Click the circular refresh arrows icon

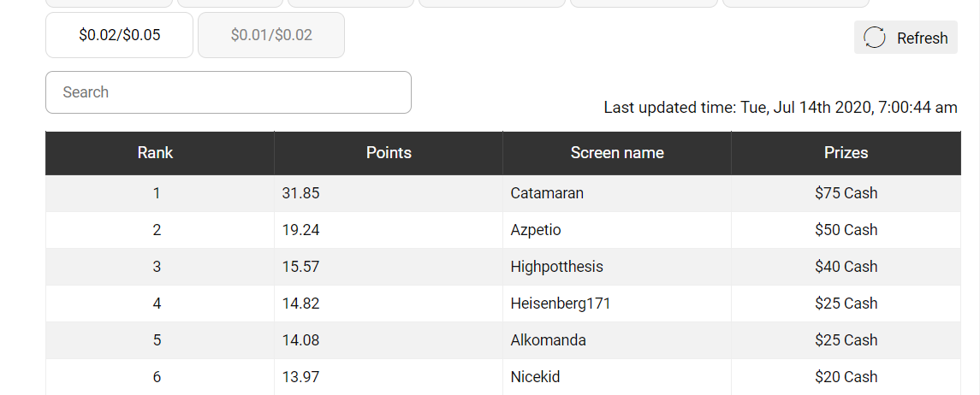(x=875, y=38)
